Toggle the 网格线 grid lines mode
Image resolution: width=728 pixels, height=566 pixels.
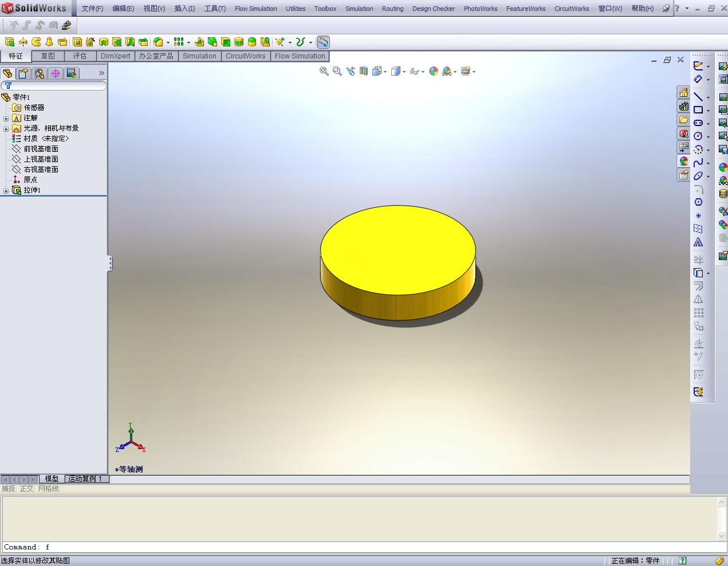[49, 489]
